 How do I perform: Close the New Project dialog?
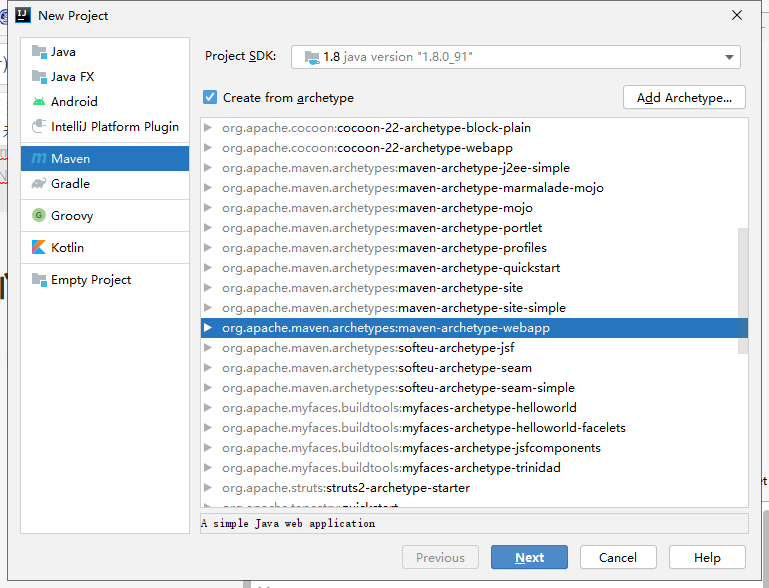pos(737,15)
